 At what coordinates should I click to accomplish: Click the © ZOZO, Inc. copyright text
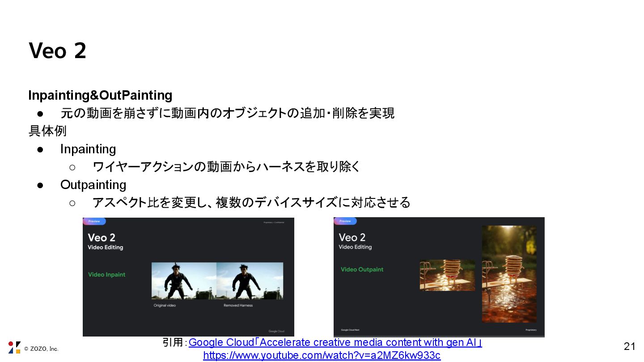click(41, 349)
